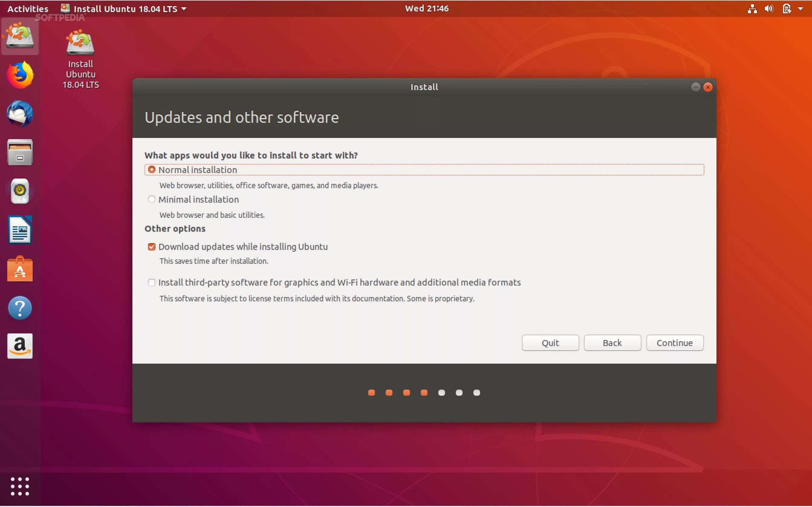Click the clock showing Wed 21:46
The image size is (812, 507).
(426, 8)
